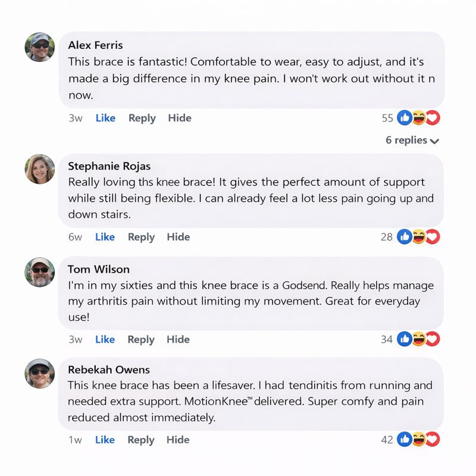
Task: Expand the 6 replies thread
Action: click(x=412, y=140)
